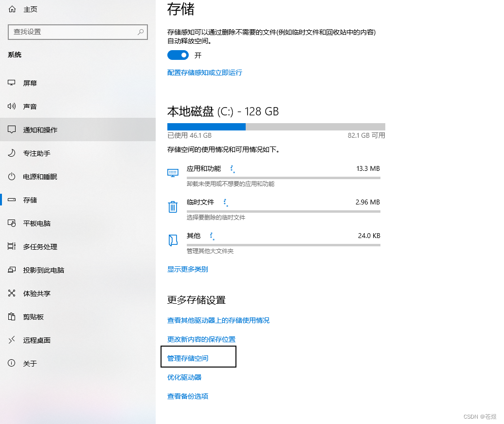Click the 24.0 KB size value
This screenshot has height=424, width=504.
[x=369, y=236]
